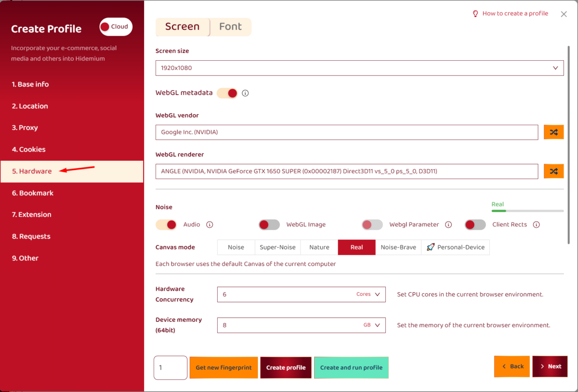
Task: Click the Audio noise info icon
Action: 210,224
